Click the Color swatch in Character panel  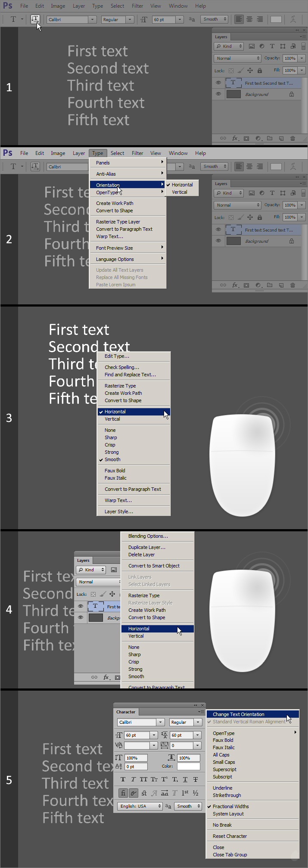pos(188,766)
